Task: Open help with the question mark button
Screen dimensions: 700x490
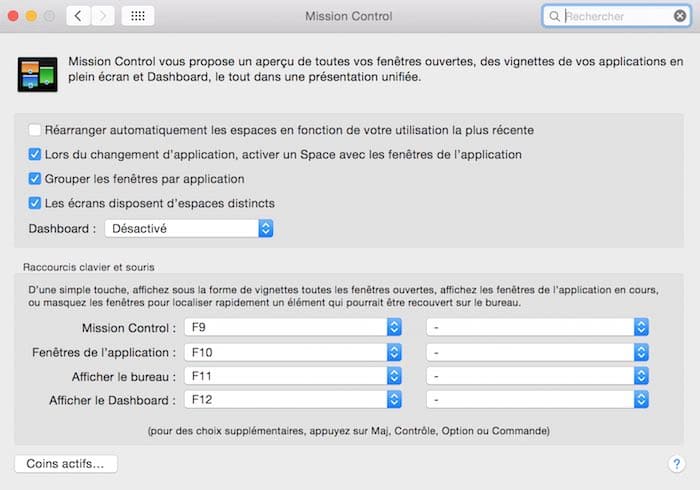Action: [x=676, y=464]
